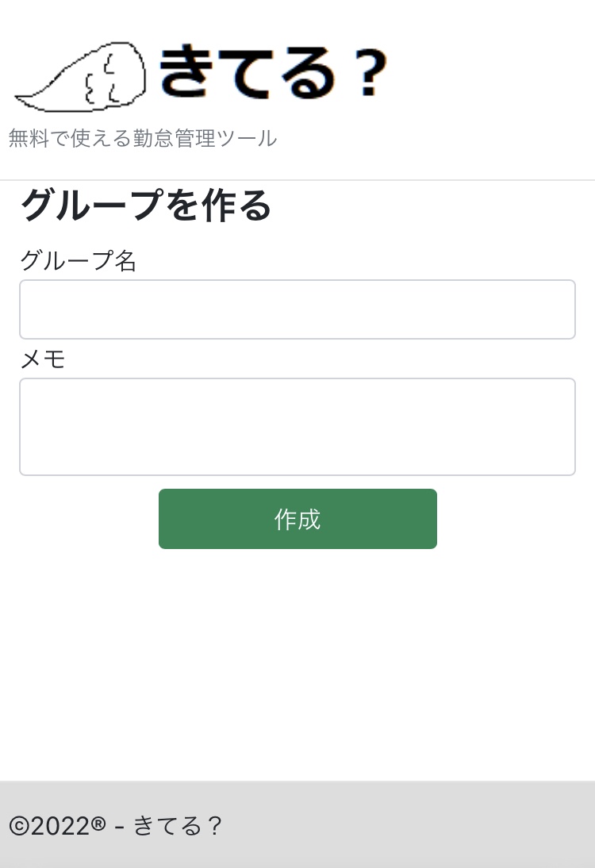The height and width of the screenshot is (868, 595).
Task: Click the メモ field label
Action: click(x=43, y=359)
